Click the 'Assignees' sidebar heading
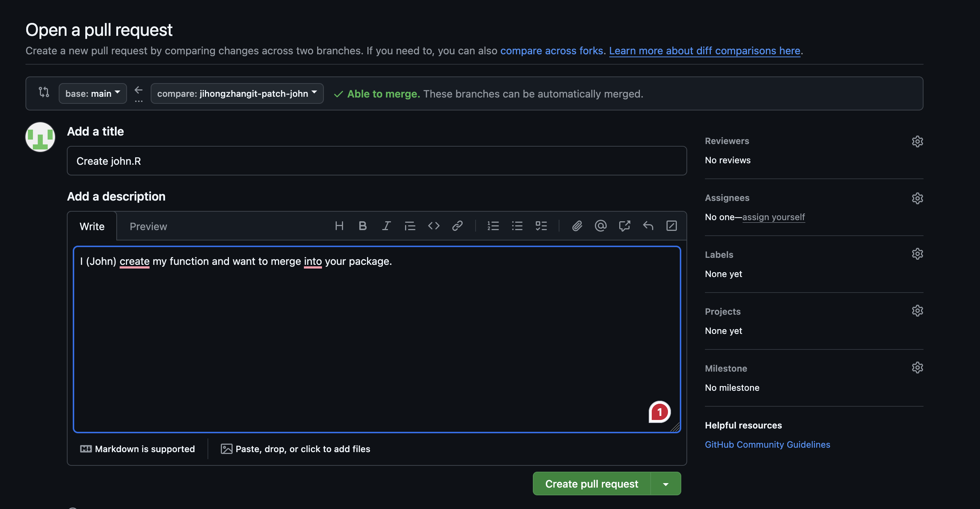 coord(727,198)
